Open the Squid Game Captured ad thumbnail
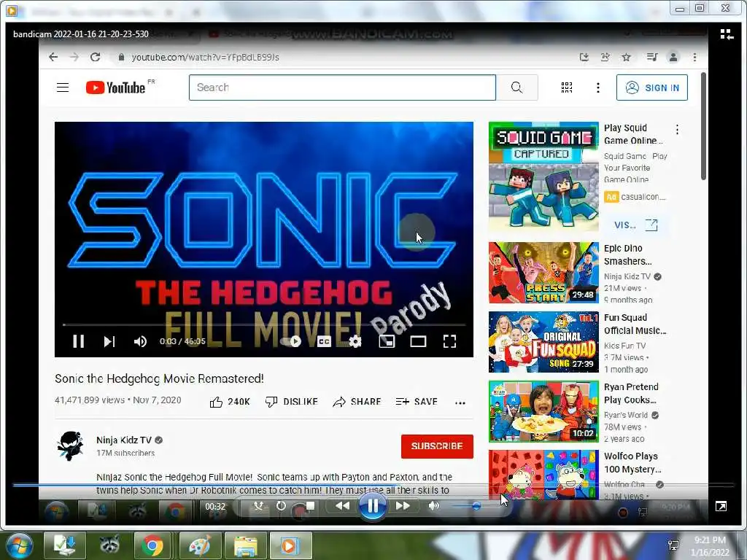Image resolution: width=747 pixels, height=560 pixels. click(543, 176)
